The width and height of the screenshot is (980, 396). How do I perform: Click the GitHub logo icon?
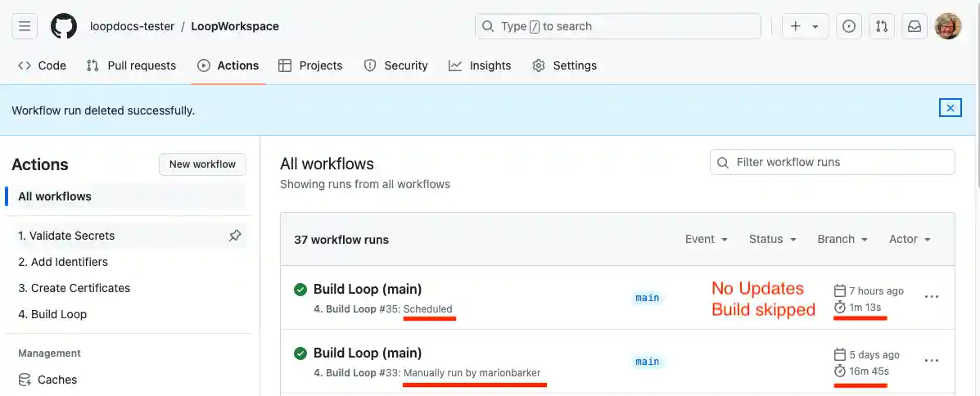[x=64, y=26]
